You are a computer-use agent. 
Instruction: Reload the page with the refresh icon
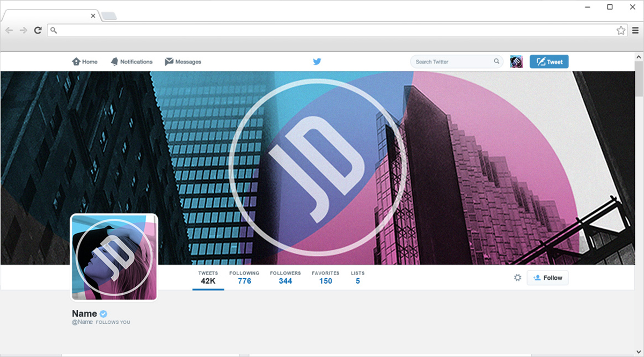tap(38, 31)
